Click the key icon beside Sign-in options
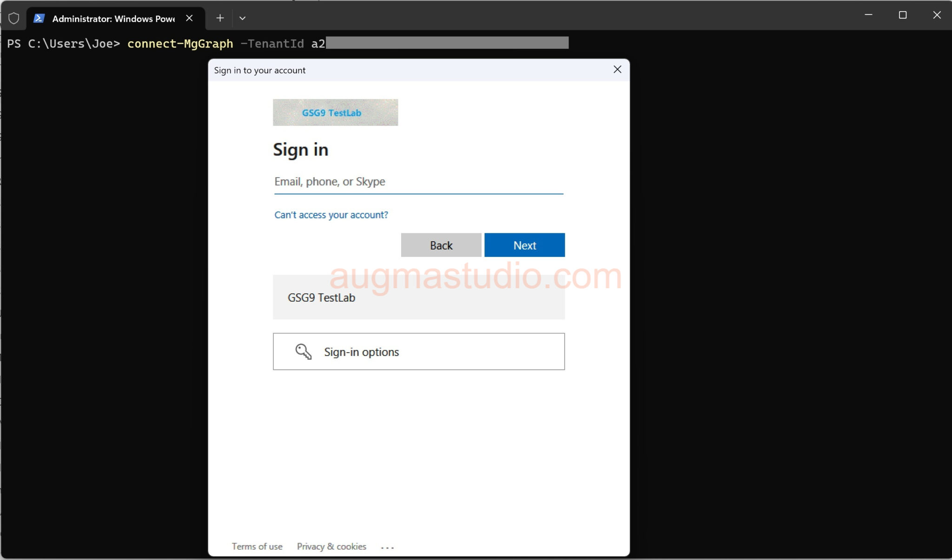The height and width of the screenshot is (560, 952). tap(303, 352)
